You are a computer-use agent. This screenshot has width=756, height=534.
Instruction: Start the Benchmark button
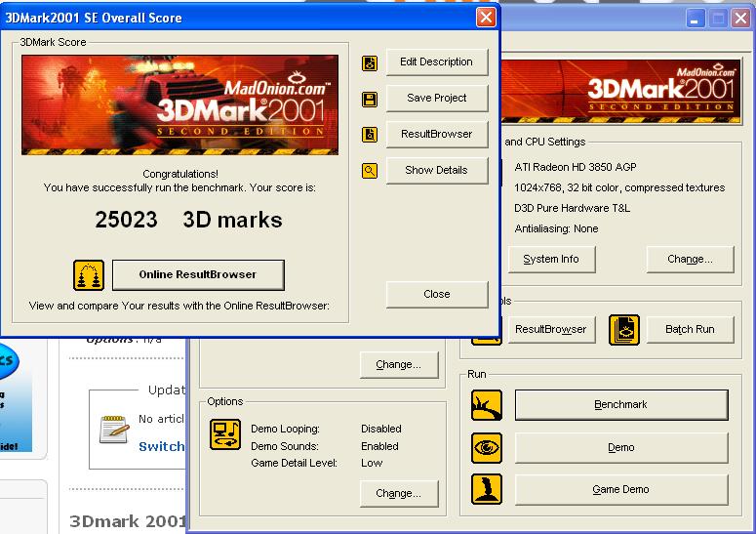click(621, 405)
